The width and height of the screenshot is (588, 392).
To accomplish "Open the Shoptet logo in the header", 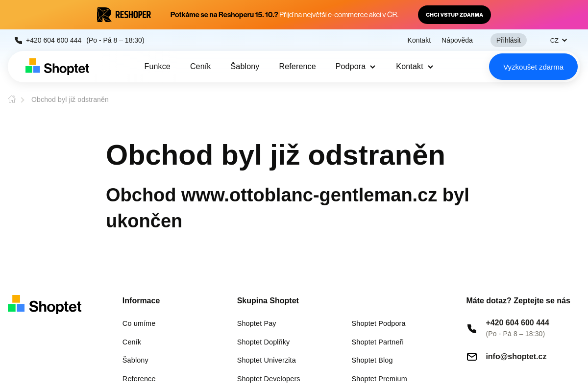I will (57, 67).
